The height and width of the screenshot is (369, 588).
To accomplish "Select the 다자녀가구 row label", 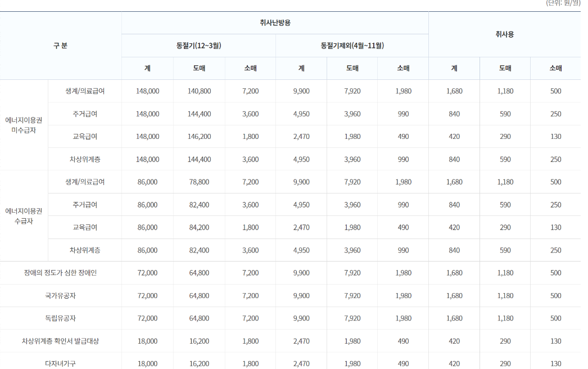I will pyautogui.click(x=61, y=363).
